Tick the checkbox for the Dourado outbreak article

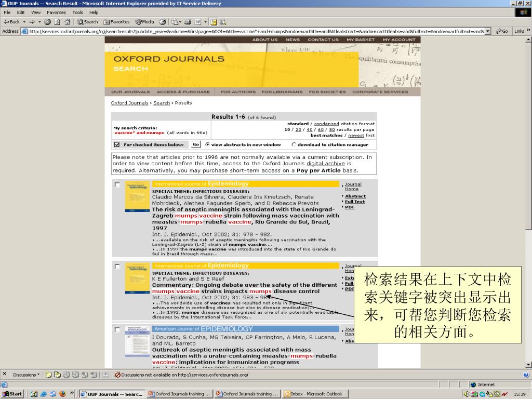(x=117, y=330)
